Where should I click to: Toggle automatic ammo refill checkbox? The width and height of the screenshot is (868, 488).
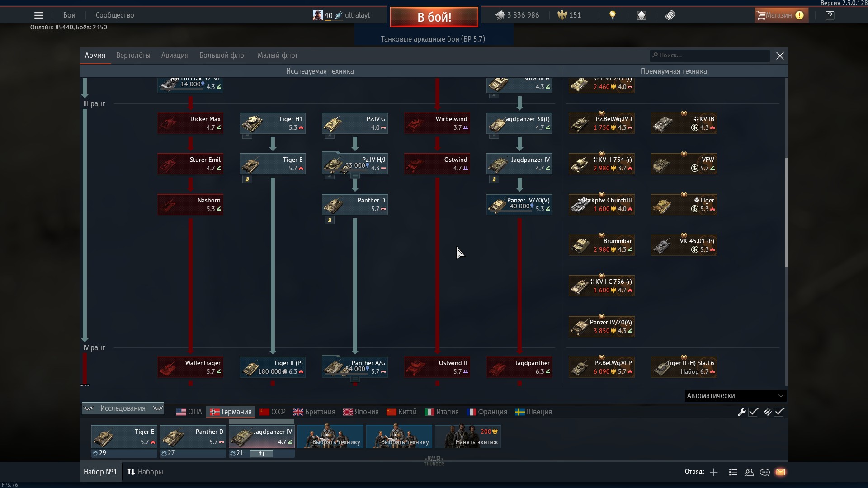[779, 412]
